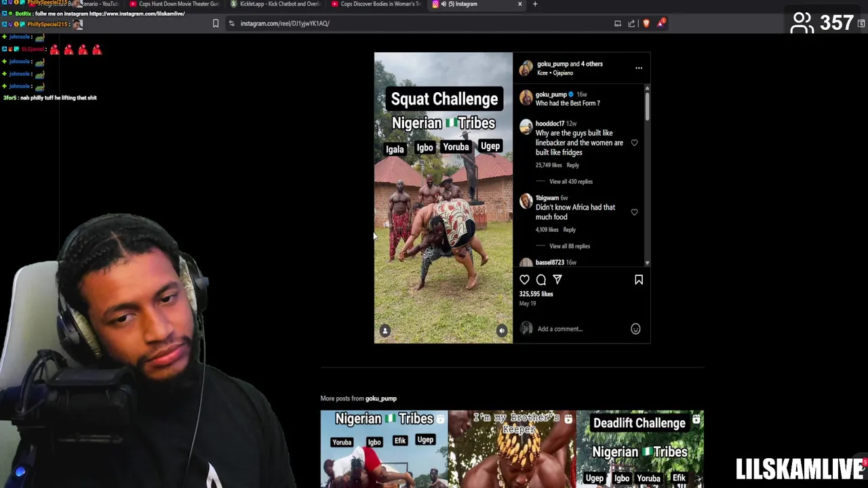
Task: Open a new browser tab
Action: pos(535,4)
